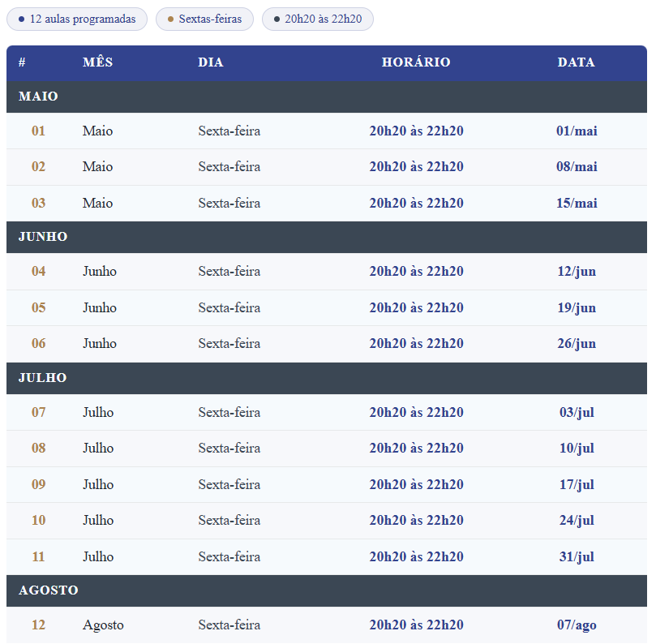The image size is (656, 644).
Task: Click the dark dot beside 20h20 pill
Action: 277,19
